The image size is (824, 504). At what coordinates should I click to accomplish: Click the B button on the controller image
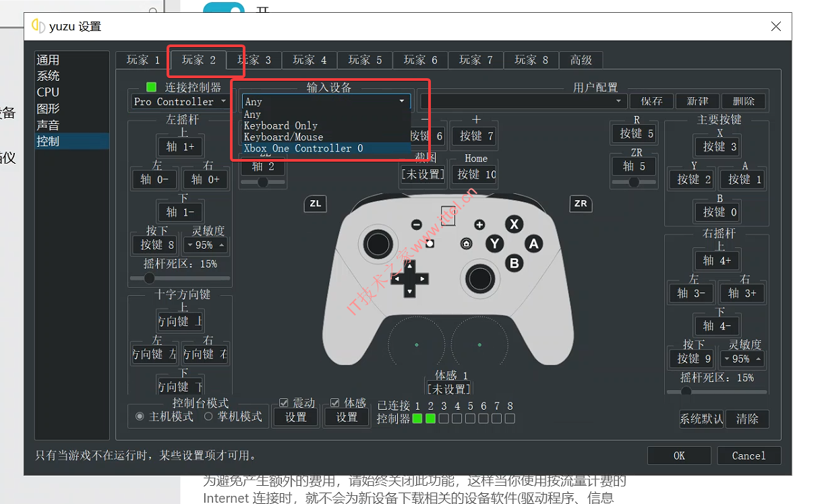514,262
